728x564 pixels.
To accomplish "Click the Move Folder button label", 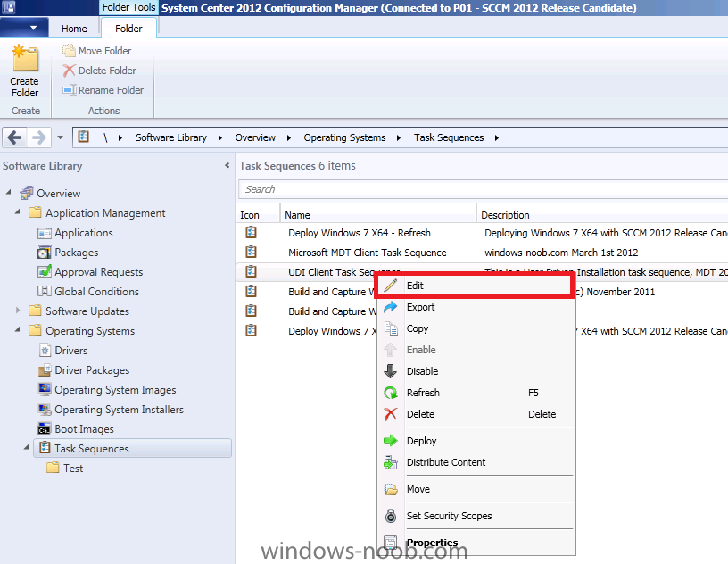I will click(x=105, y=51).
